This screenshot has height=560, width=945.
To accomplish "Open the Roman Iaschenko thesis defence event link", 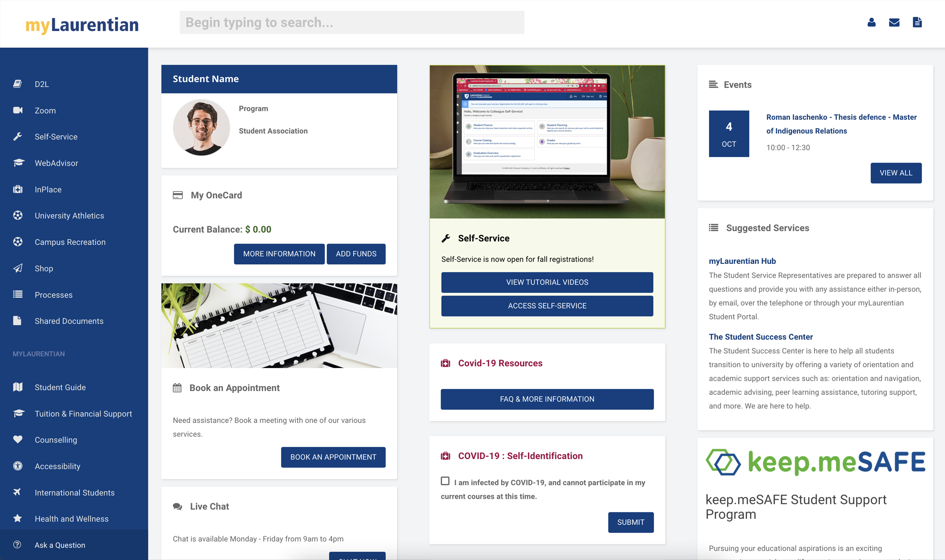I will pyautogui.click(x=842, y=124).
